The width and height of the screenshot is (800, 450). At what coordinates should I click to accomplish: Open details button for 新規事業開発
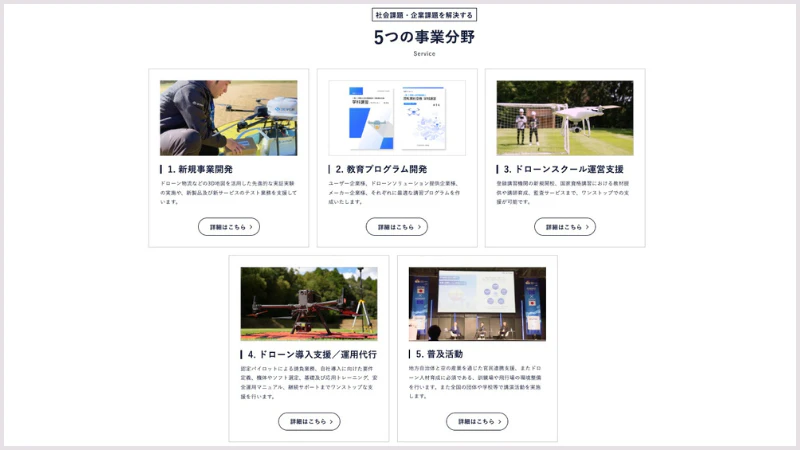[x=229, y=227]
